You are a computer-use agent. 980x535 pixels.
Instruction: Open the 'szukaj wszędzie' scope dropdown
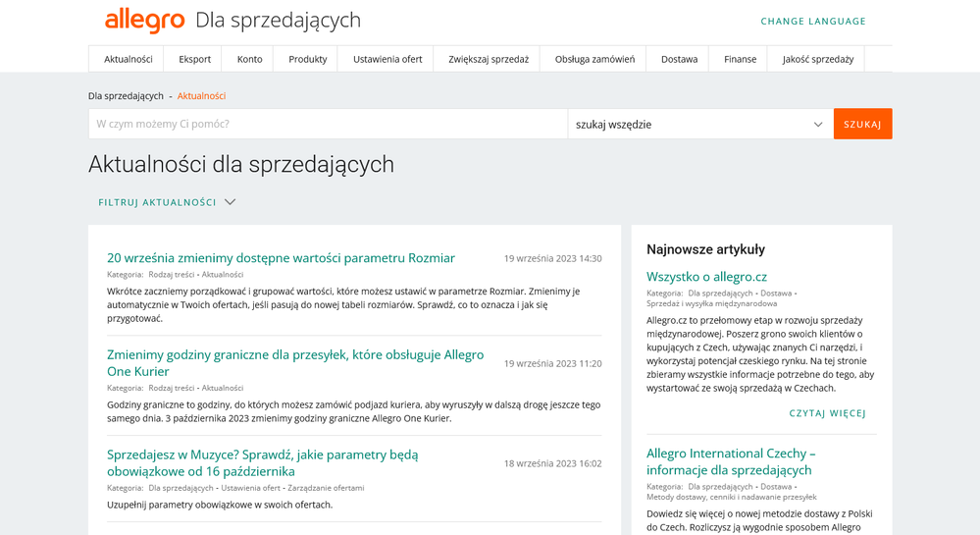(700, 124)
